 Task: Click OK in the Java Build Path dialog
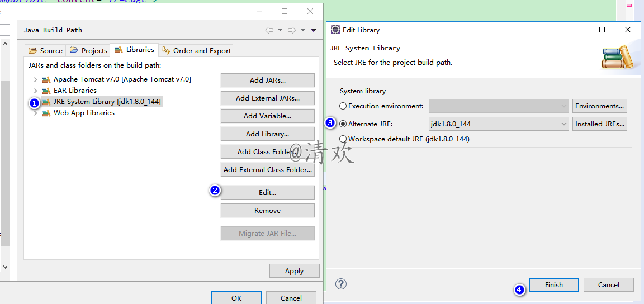(236, 298)
